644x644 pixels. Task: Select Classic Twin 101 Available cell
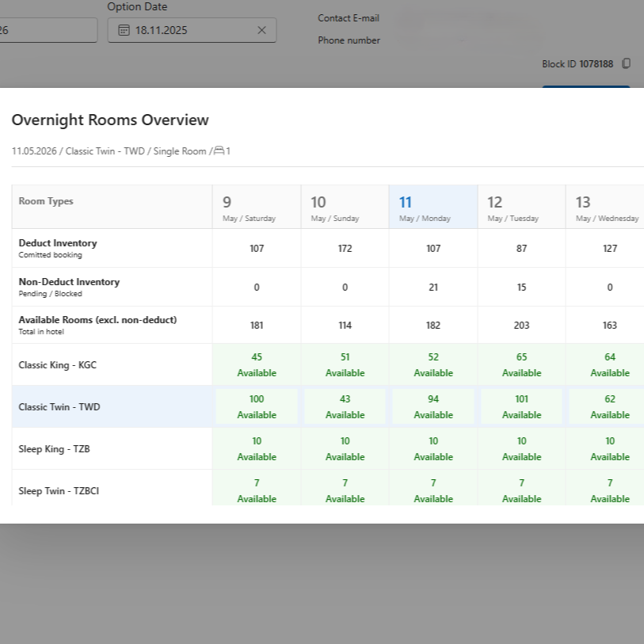[521, 406]
